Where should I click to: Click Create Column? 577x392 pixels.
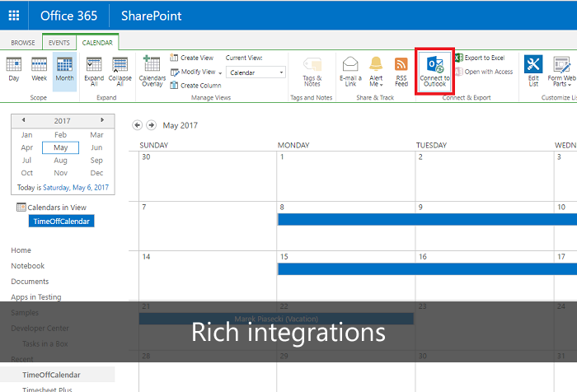click(196, 86)
